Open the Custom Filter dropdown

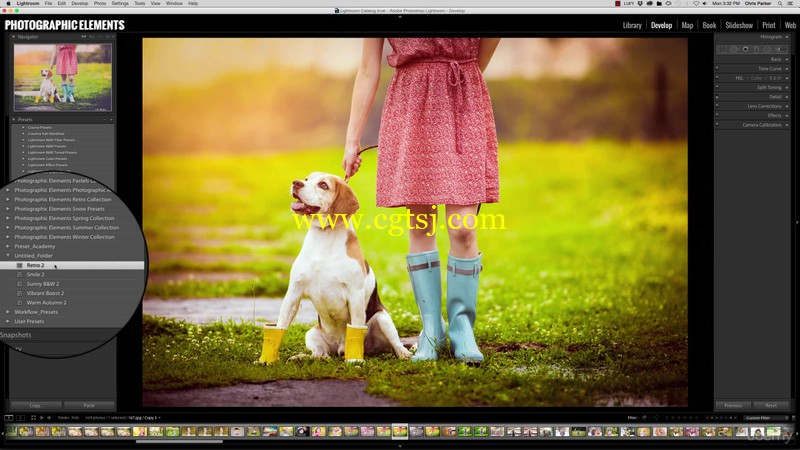coord(764,418)
